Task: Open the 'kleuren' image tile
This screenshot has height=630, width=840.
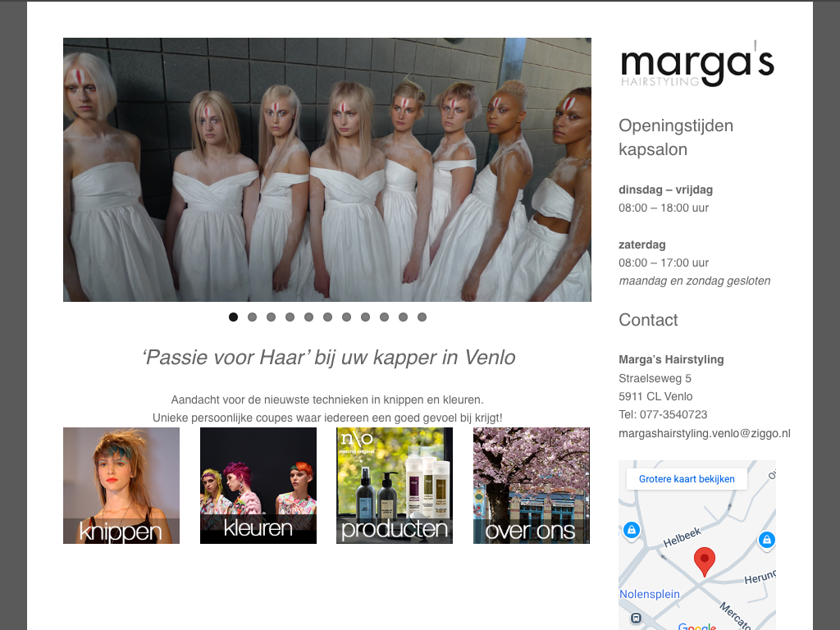Action: coord(258,486)
